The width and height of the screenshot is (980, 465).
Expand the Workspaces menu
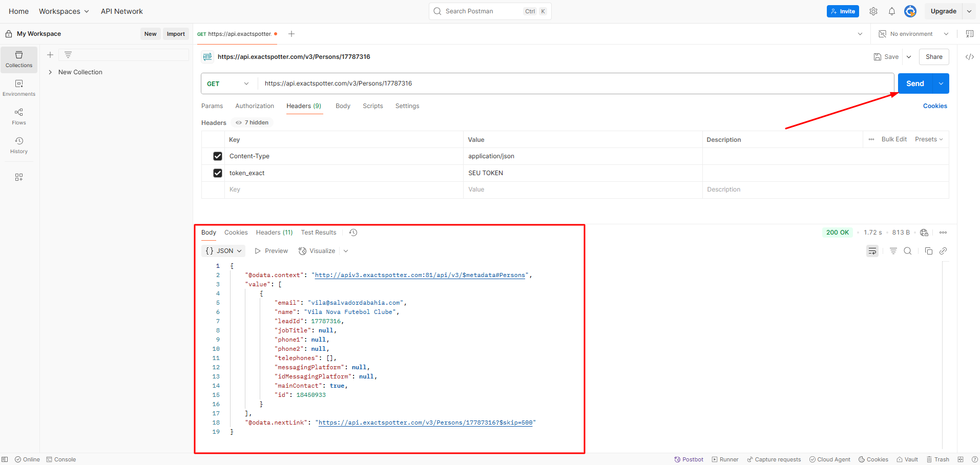pos(64,11)
